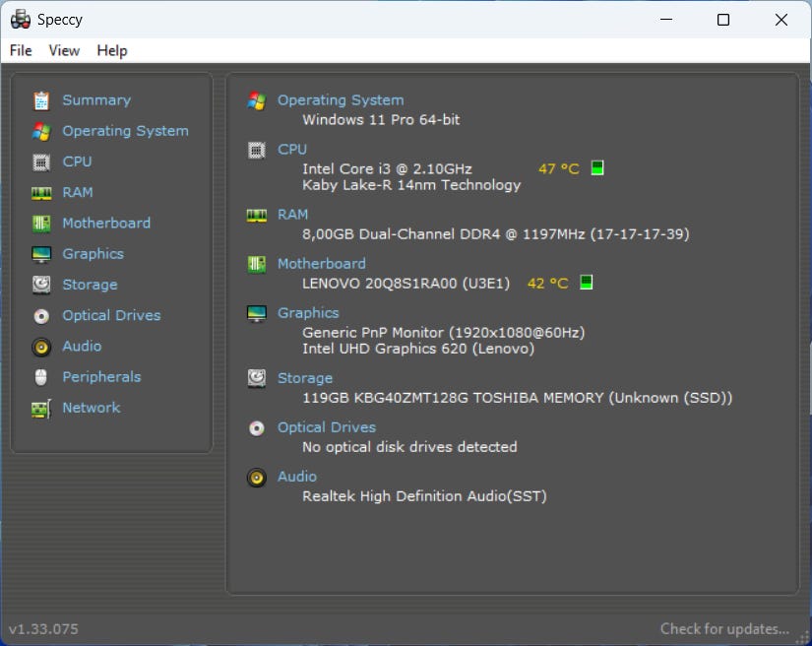Open the Help menu
812x646 pixels.
(x=112, y=50)
